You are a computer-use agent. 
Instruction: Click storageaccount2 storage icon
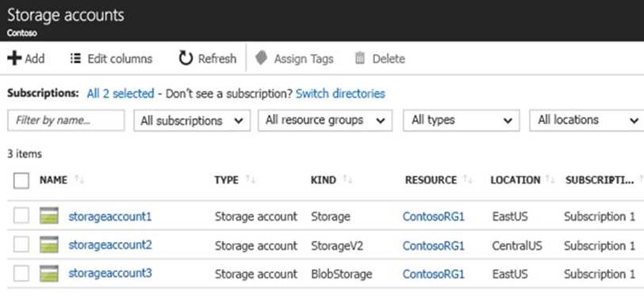(x=49, y=244)
